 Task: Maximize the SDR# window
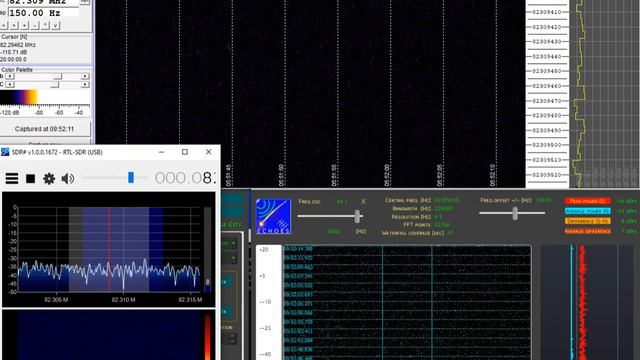(x=185, y=152)
